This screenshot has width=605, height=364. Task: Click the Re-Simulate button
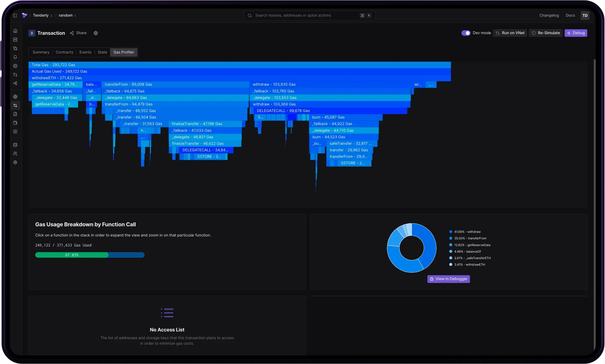coord(546,33)
